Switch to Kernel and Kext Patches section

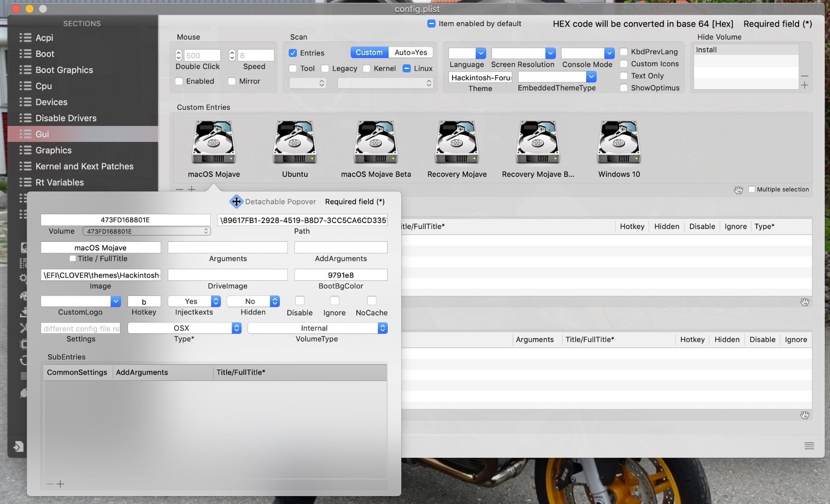click(x=84, y=167)
